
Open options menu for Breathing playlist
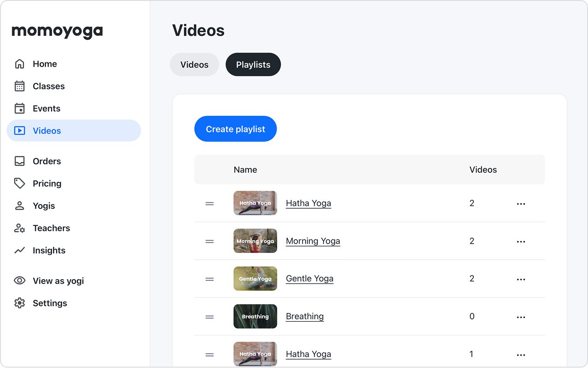[x=521, y=317]
